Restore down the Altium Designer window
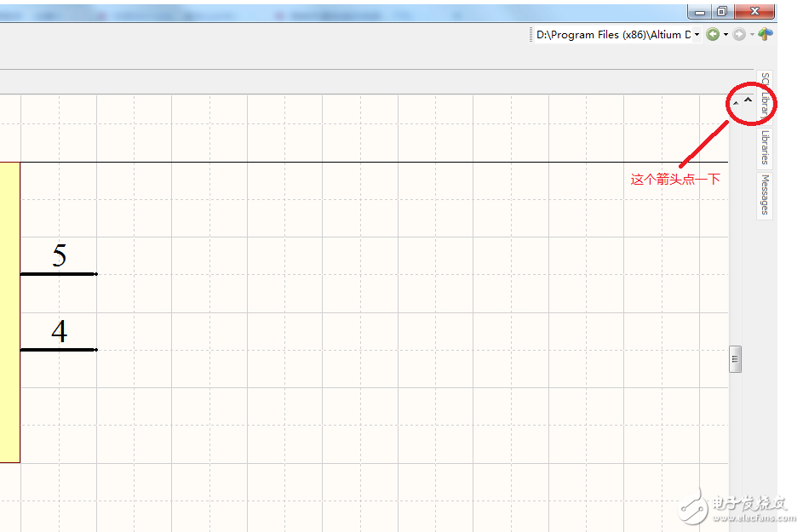The width and height of the screenshot is (803, 532). click(722, 11)
